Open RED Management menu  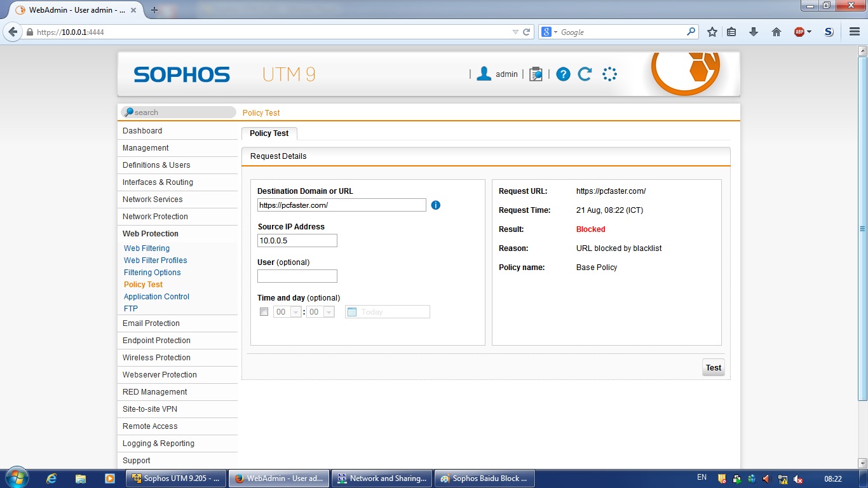tap(177, 392)
